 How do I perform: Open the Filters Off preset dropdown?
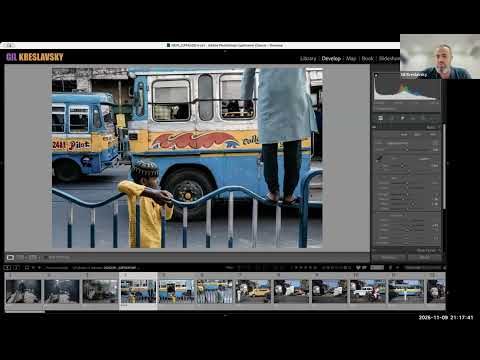coord(423,267)
